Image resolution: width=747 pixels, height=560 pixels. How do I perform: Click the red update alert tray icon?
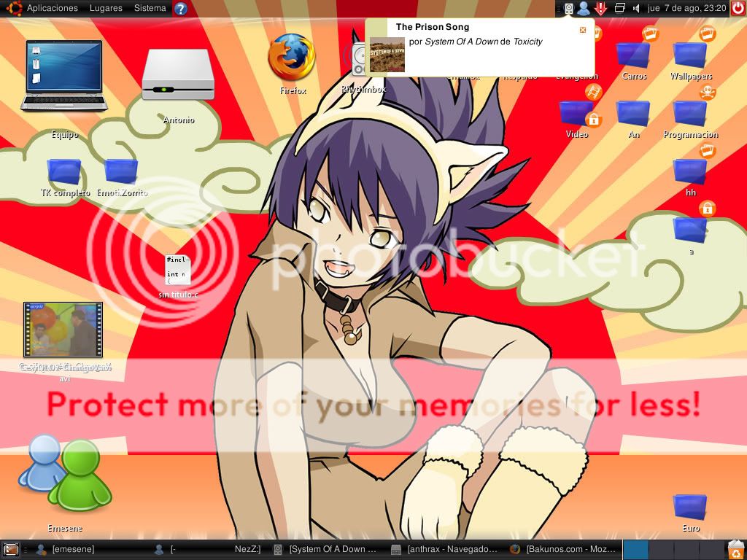pos(600,9)
